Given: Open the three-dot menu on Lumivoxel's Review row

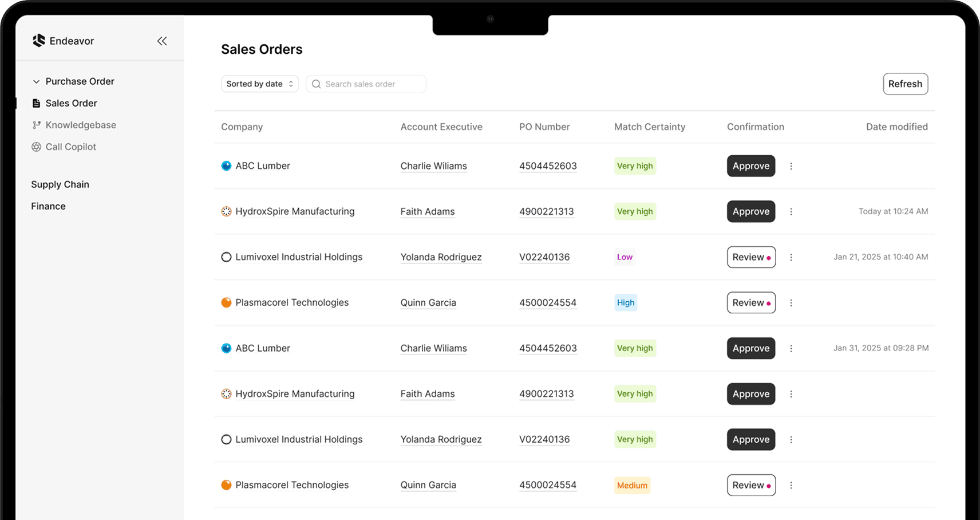Looking at the screenshot, I should point(791,257).
